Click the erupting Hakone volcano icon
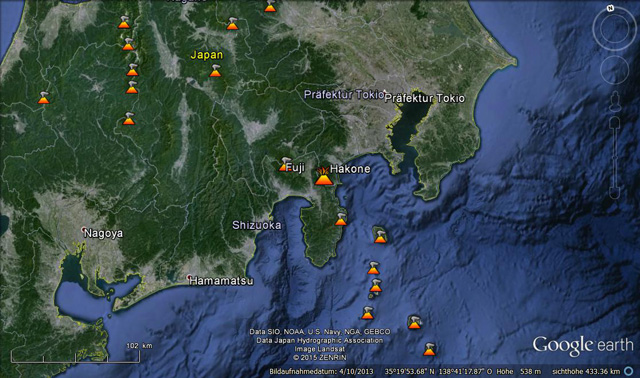The height and width of the screenshot is (378, 640). [324, 176]
